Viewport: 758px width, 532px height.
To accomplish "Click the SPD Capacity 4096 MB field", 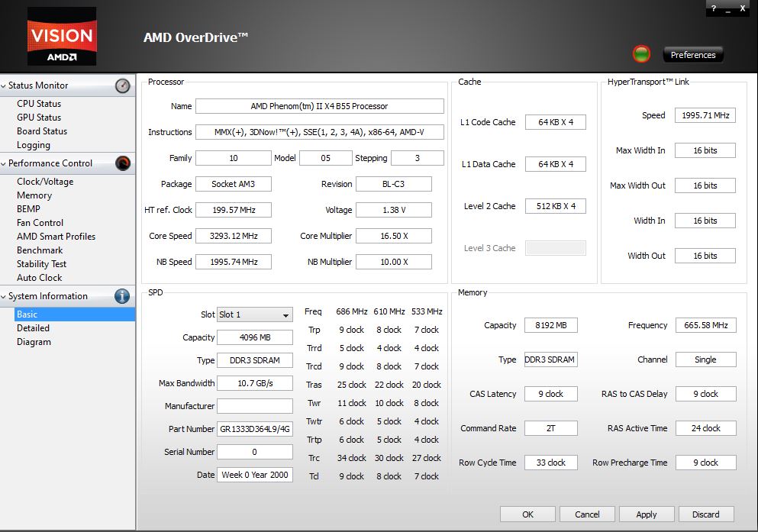I will point(255,337).
